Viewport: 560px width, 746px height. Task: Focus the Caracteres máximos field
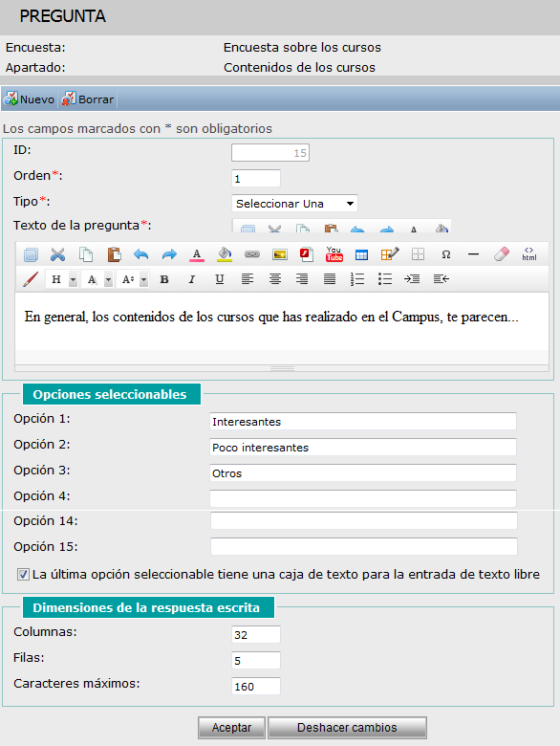click(256, 686)
